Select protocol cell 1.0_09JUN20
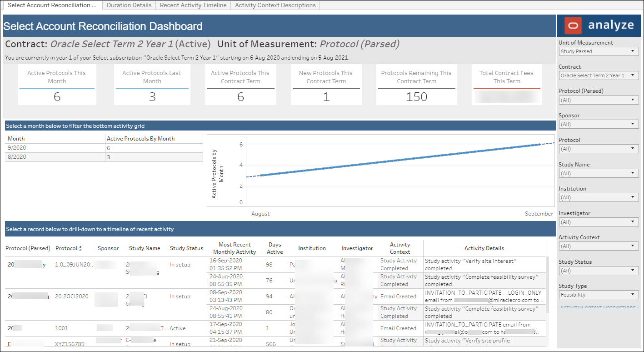Image resolution: width=644 pixels, height=352 pixels. [74, 265]
